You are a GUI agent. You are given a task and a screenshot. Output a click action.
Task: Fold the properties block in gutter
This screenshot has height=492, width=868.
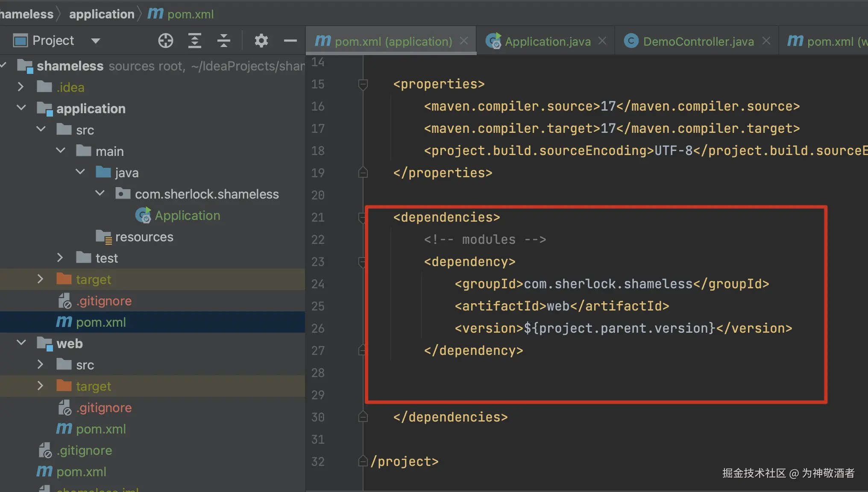(363, 84)
